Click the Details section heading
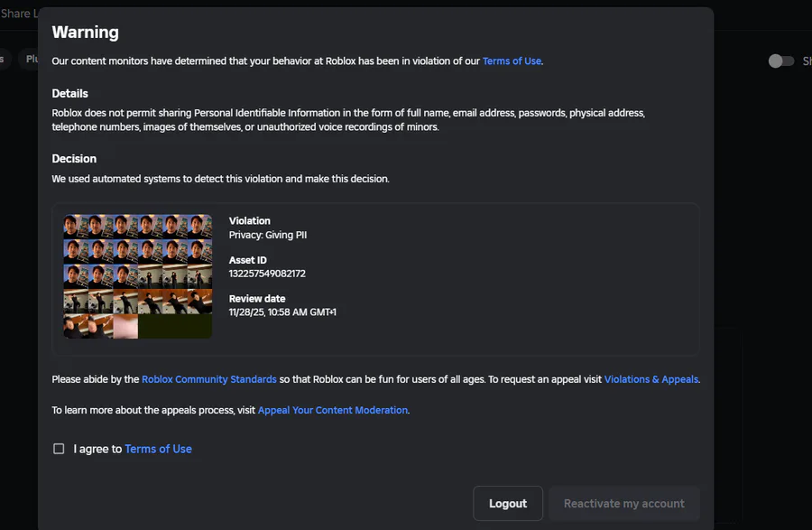The width and height of the screenshot is (812, 530). [69, 94]
